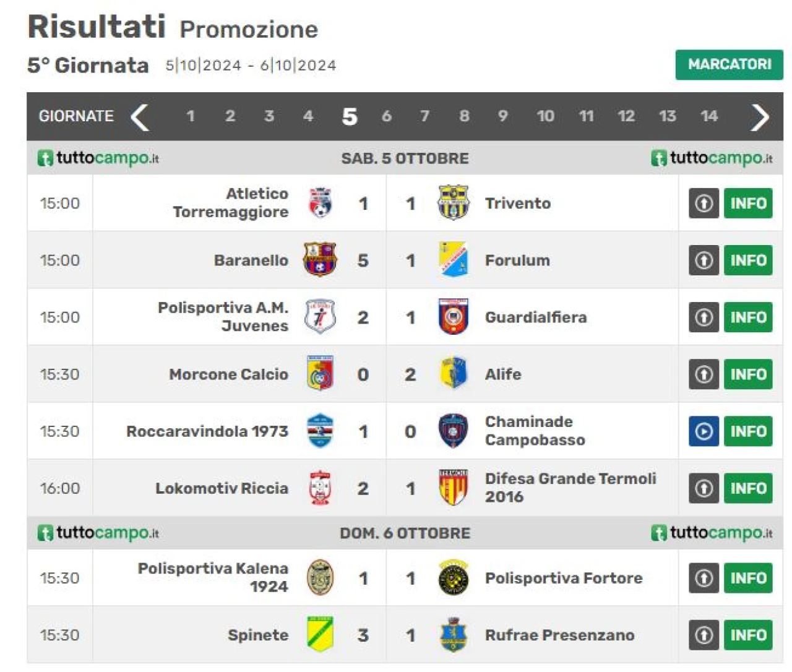The image size is (792, 672).
Task: Open the Roccaravindola 1973 team link
Action: 207,431
